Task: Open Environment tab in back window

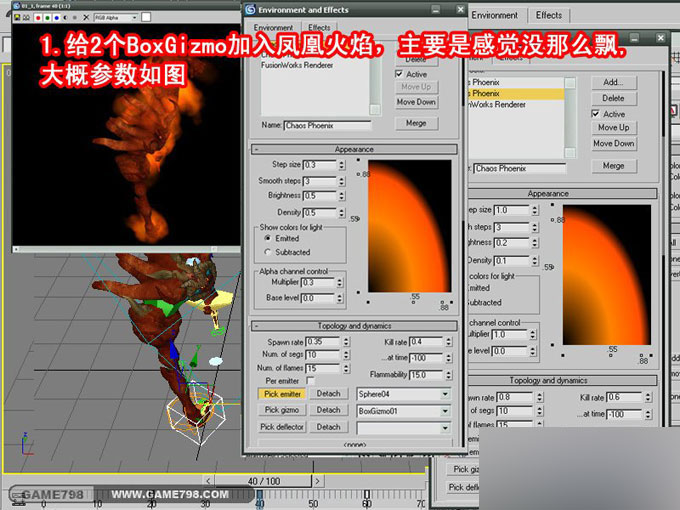Action: [494, 15]
